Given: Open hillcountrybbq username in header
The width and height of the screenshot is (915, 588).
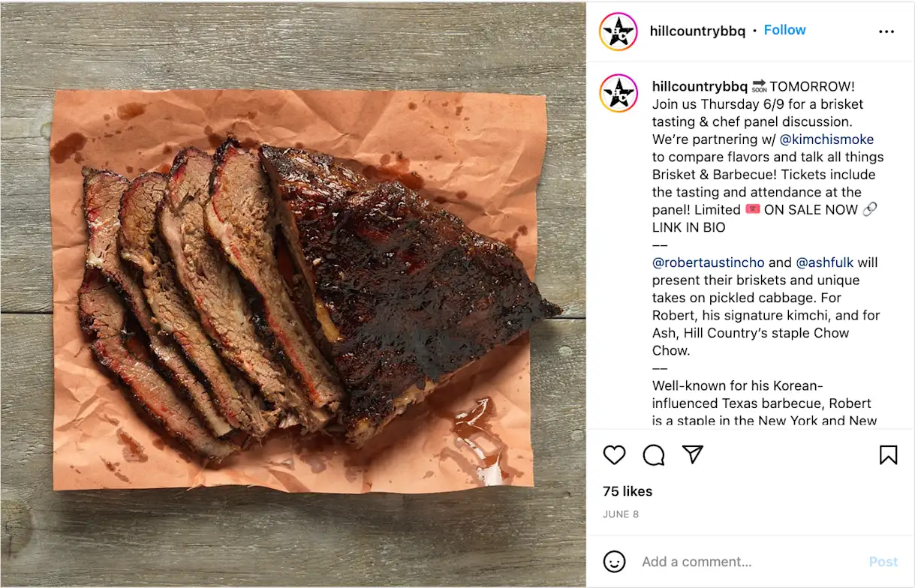Looking at the screenshot, I should coord(697,31).
